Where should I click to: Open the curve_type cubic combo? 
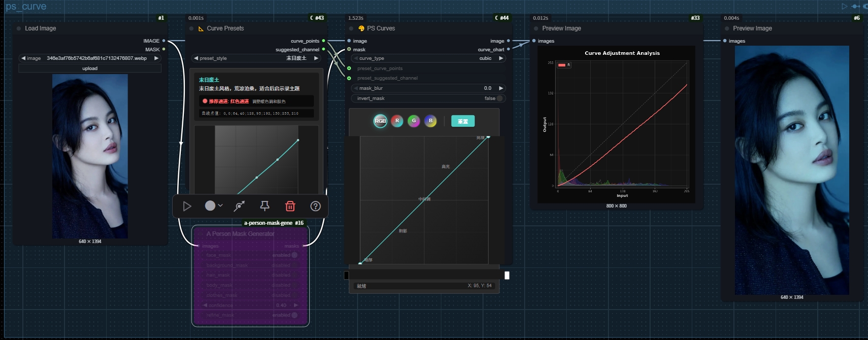[428, 58]
